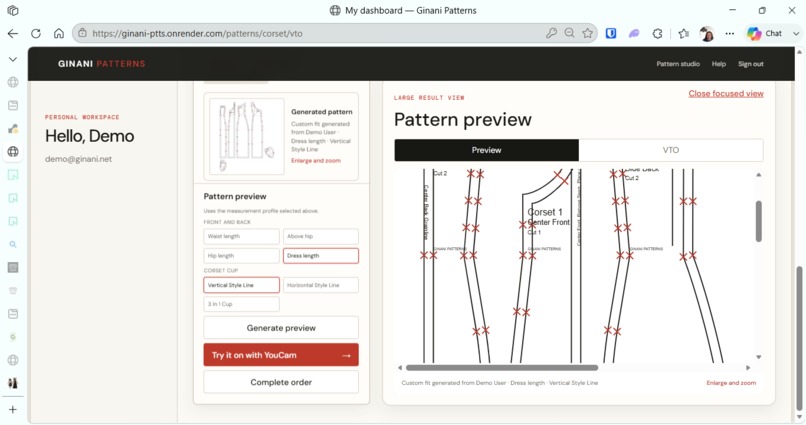Select the Horizontal Style Line option
This screenshot has height=425, width=806.
(x=321, y=285)
